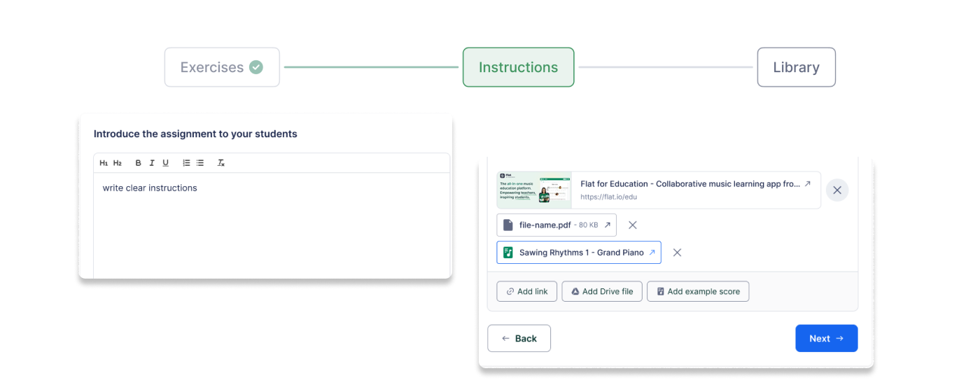This screenshot has height=392, width=980.
Task: Toggle underline text formatting
Action: 166,163
